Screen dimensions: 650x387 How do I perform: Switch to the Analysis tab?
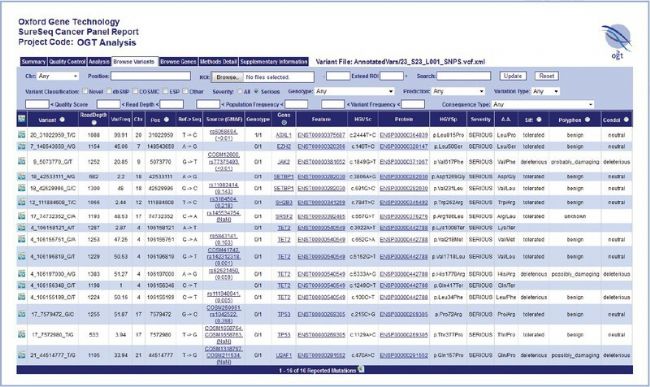coord(99,61)
